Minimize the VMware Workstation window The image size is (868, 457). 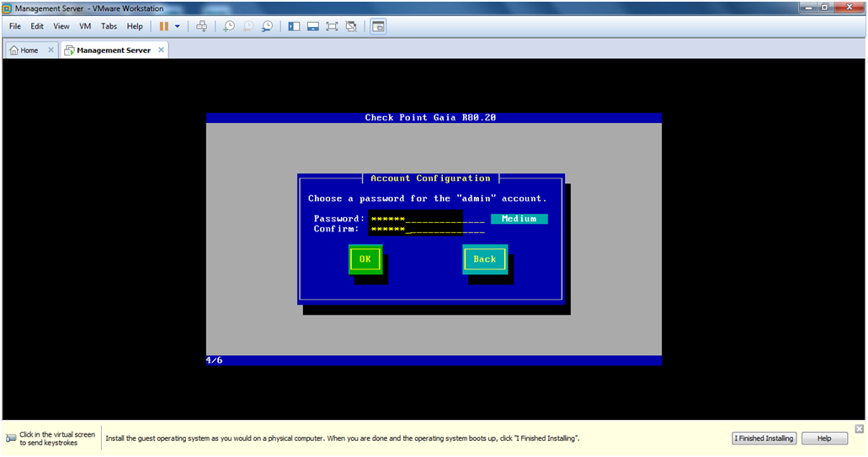coord(808,8)
